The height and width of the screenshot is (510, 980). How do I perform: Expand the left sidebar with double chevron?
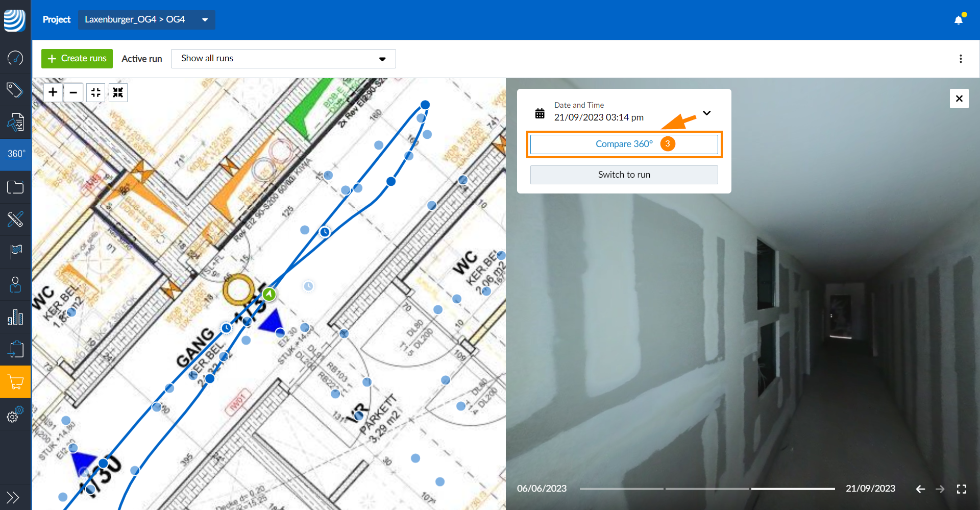(x=13, y=497)
